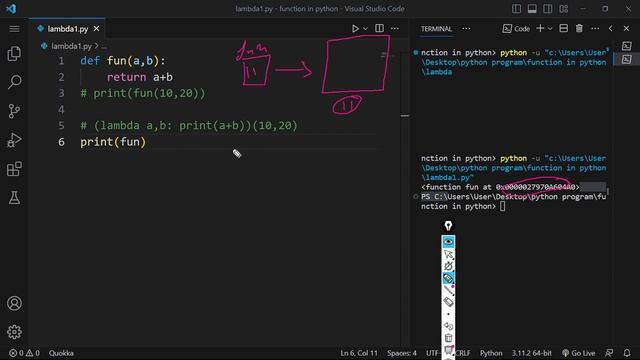Click line number 3 in the gutter

61,93
